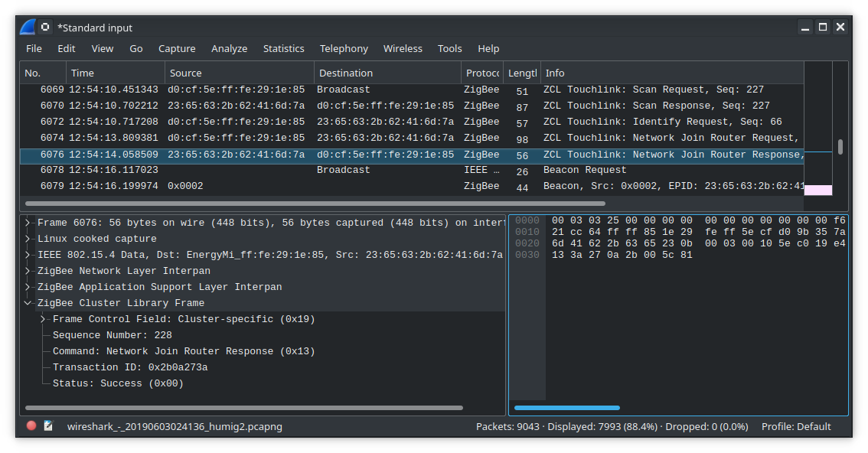Open the Telephony menu
The height and width of the screenshot is (453, 868).
tap(344, 49)
